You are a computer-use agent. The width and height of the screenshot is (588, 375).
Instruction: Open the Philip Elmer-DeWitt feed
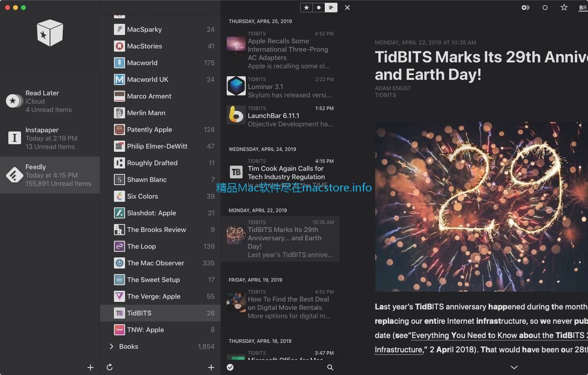(x=160, y=146)
